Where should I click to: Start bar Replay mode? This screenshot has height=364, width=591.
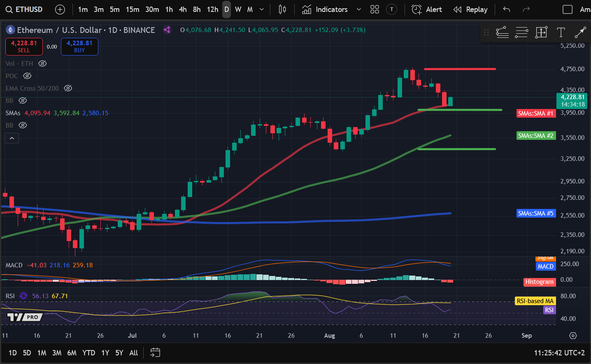[470, 9]
